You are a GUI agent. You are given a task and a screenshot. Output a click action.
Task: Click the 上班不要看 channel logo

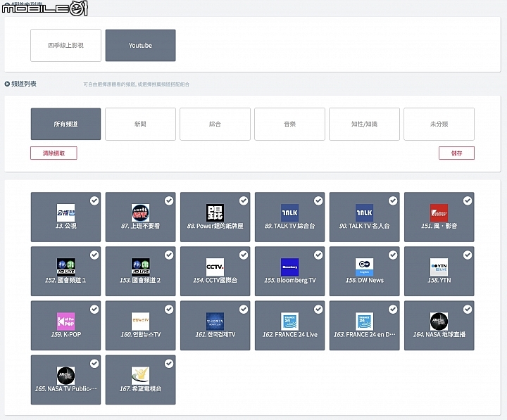coord(140,212)
